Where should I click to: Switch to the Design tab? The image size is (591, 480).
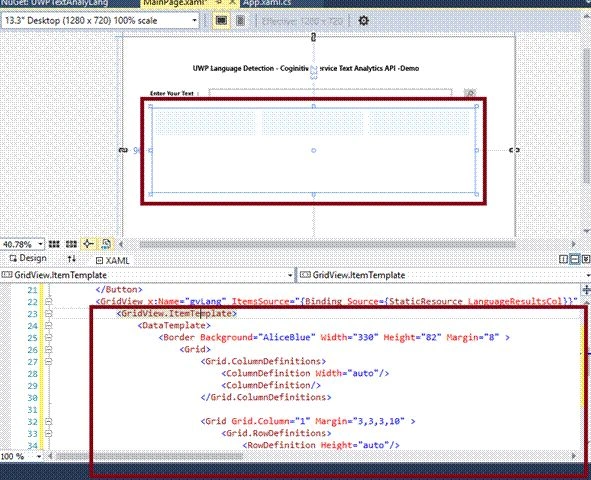tap(28, 258)
